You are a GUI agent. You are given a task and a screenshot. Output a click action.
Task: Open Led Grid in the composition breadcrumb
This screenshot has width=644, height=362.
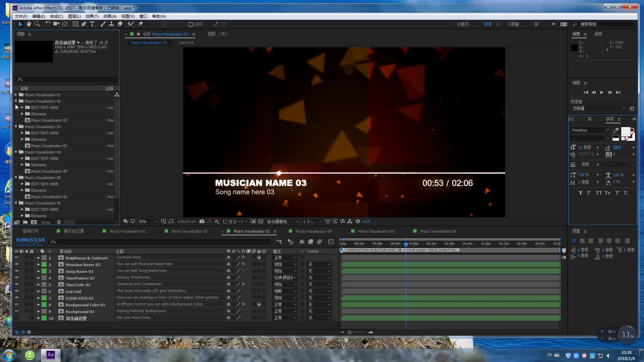(x=185, y=43)
